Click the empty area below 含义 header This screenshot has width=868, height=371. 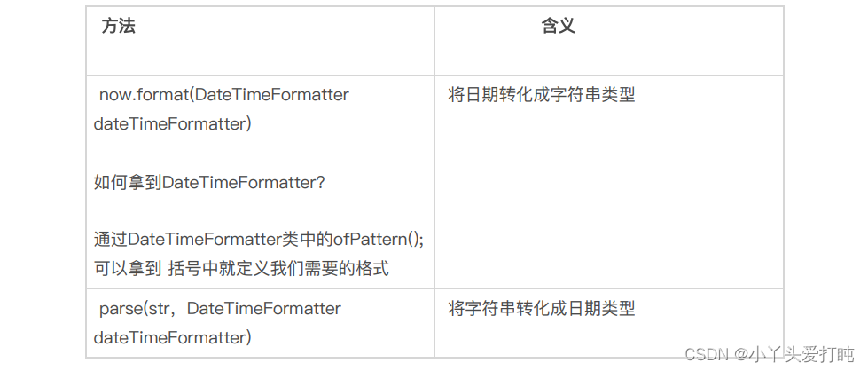click(x=609, y=54)
